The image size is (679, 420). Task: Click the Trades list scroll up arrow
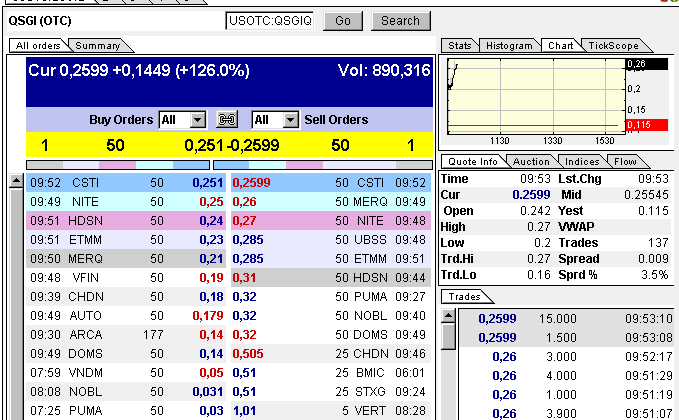pyautogui.click(x=449, y=316)
